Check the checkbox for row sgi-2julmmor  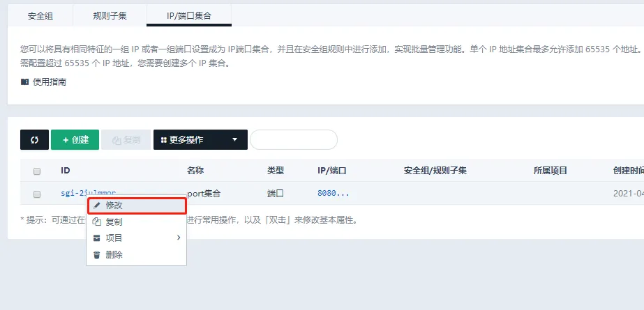(37, 194)
